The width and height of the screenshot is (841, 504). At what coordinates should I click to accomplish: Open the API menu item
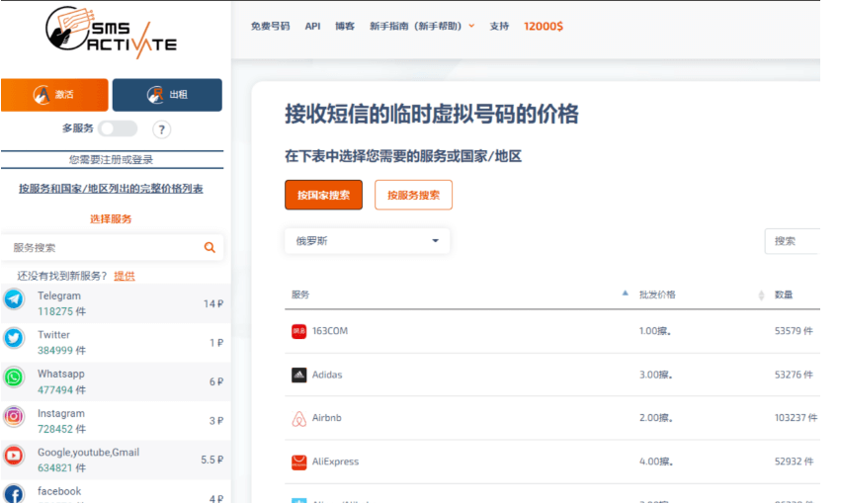click(x=312, y=27)
